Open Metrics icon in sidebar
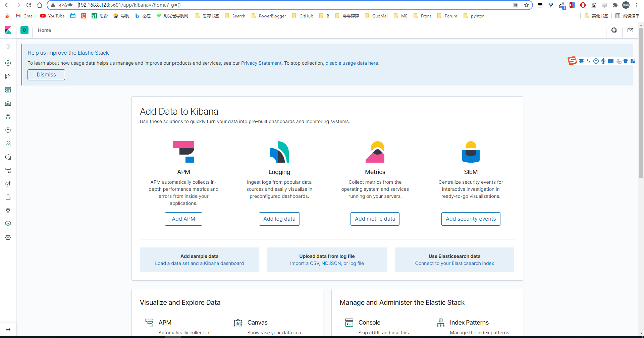The image size is (644, 338). pos(8,144)
